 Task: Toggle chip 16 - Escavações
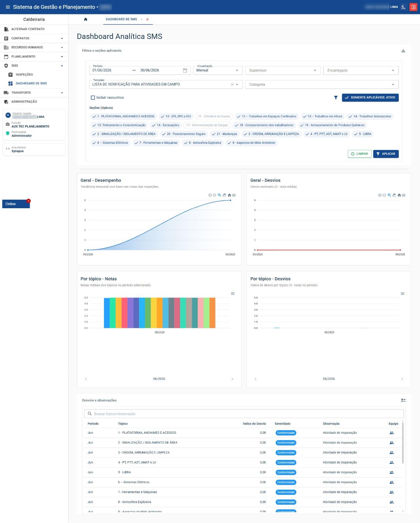165,125
